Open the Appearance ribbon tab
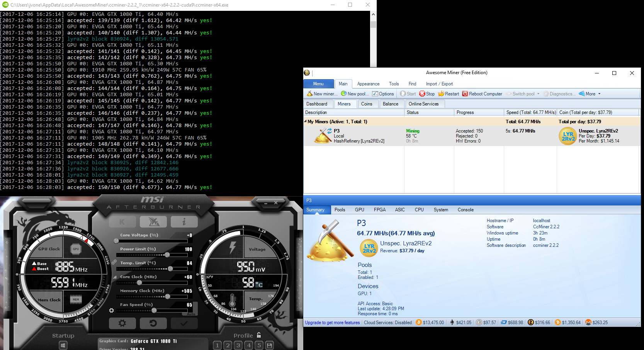Screen dimensions: 644x350 [x=368, y=84]
